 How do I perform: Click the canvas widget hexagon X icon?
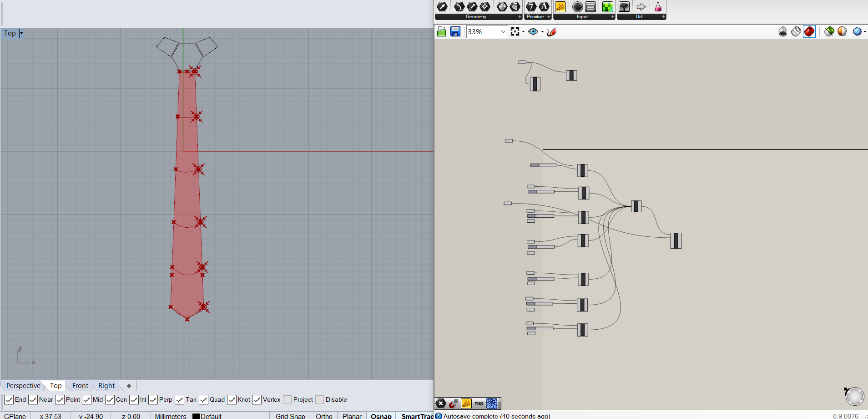coord(441,403)
